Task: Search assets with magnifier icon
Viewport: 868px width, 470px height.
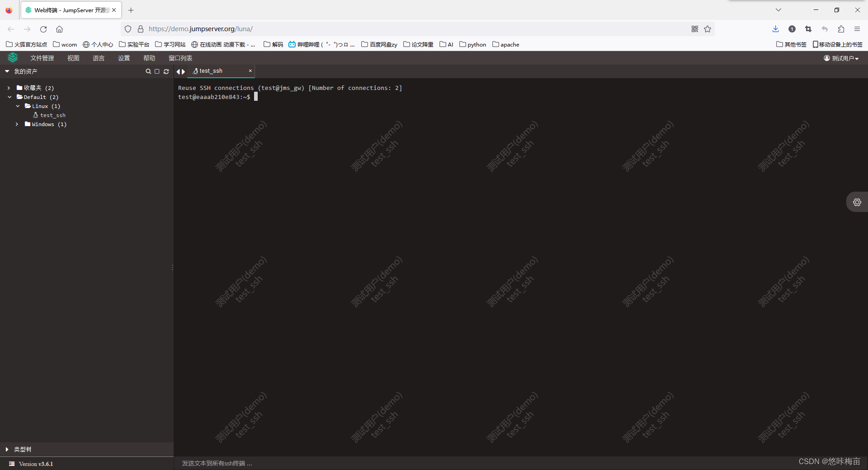Action: pyautogui.click(x=148, y=71)
